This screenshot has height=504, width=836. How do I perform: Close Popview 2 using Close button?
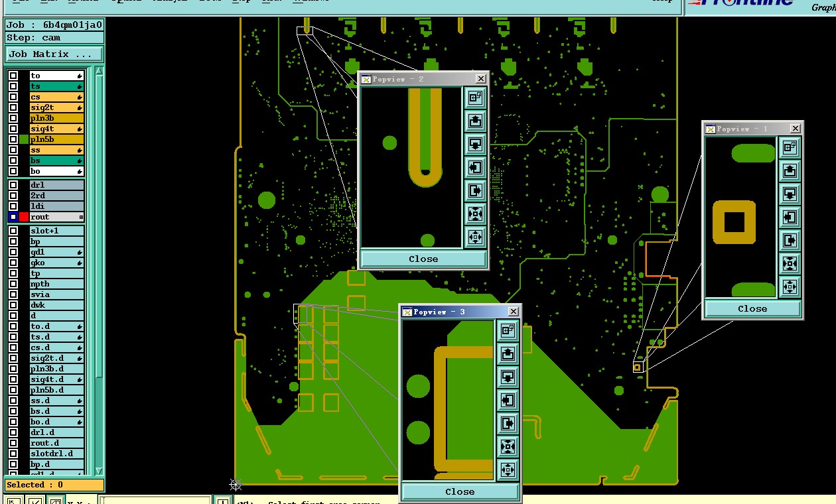(x=423, y=259)
